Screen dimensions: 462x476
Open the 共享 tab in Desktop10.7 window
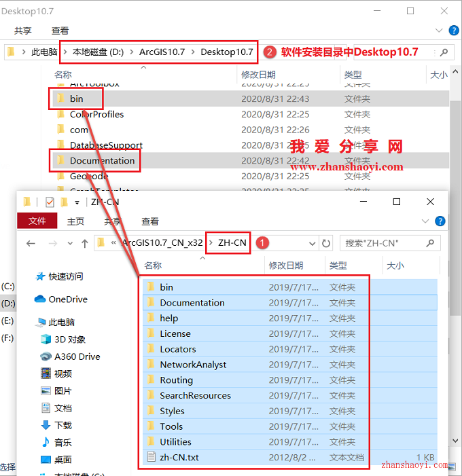coord(23,31)
